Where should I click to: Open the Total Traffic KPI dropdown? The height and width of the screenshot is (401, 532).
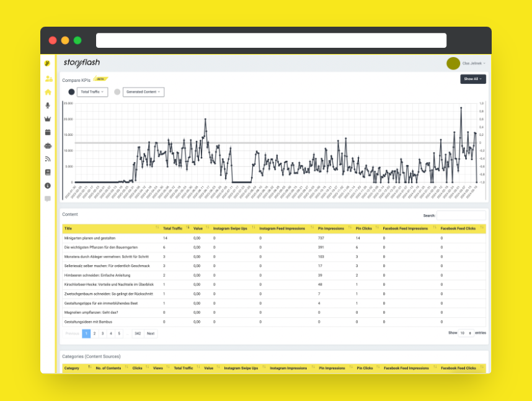[92, 92]
